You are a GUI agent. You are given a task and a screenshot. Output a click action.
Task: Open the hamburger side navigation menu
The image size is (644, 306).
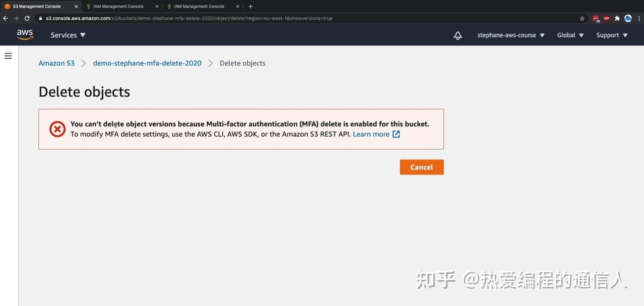point(8,56)
